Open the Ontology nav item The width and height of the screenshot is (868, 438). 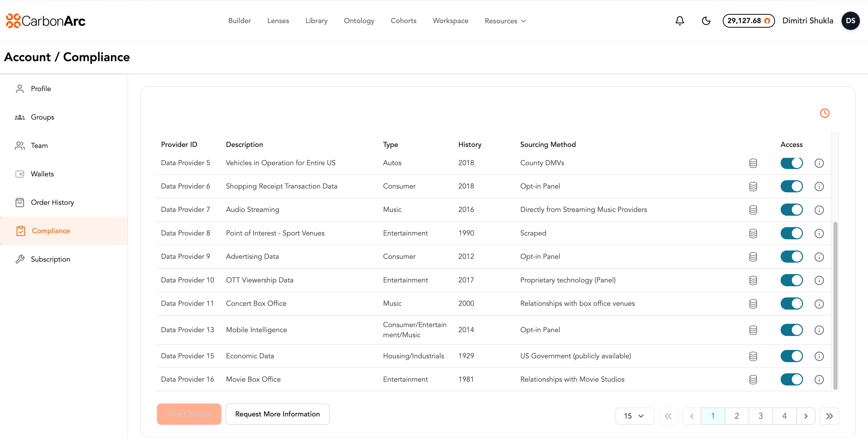pos(359,21)
